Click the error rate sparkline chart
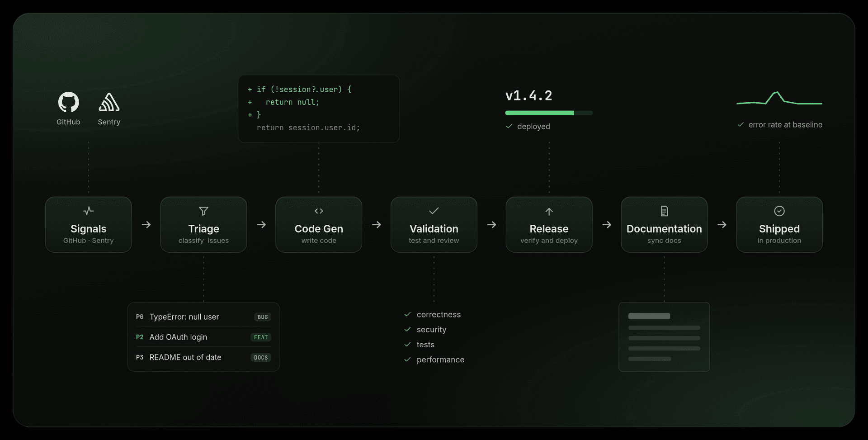The image size is (868, 440). click(x=779, y=98)
